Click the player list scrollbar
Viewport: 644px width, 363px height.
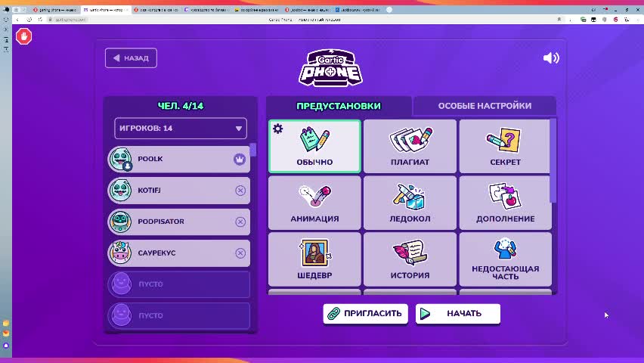click(253, 150)
